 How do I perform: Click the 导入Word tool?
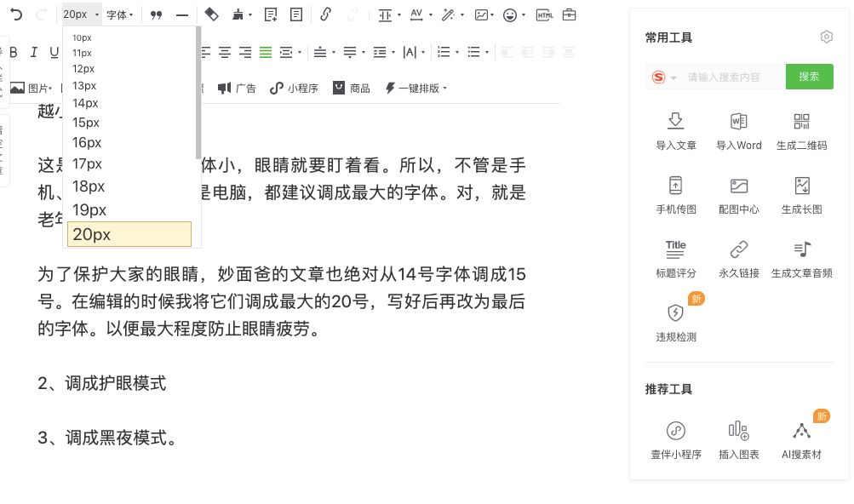(738, 131)
